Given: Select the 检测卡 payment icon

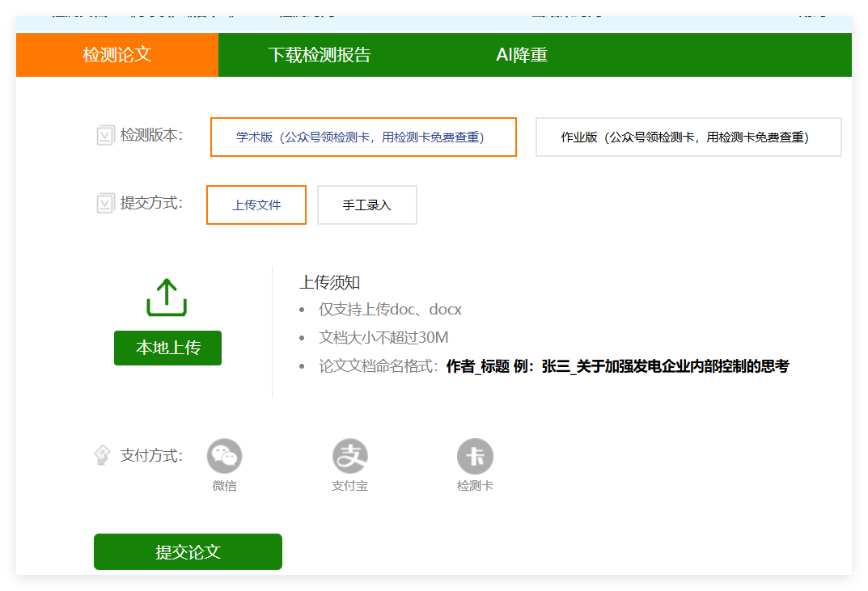Looking at the screenshot, I should pos(475,456).
